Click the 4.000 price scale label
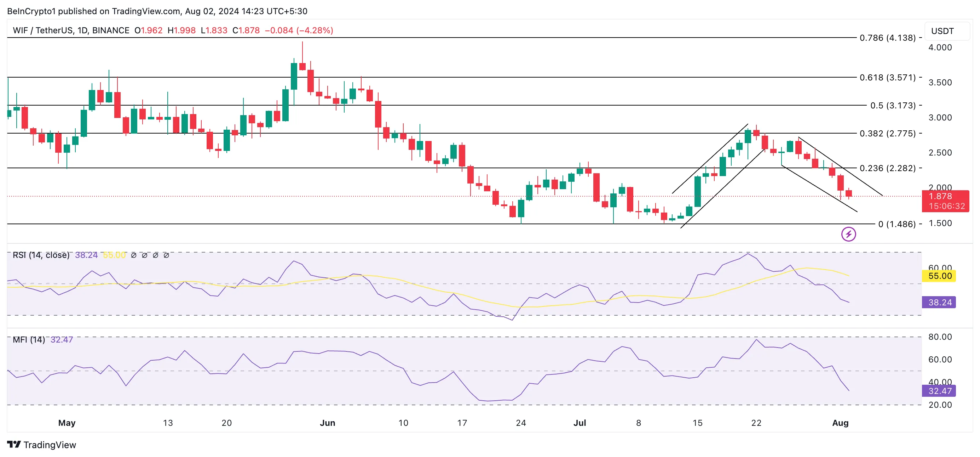The width and height of the screenshot is (980, 457). pos(940,47)
